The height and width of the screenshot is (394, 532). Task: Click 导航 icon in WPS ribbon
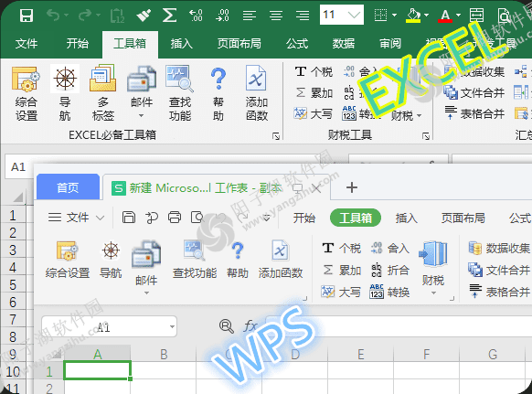coord(111,260)
